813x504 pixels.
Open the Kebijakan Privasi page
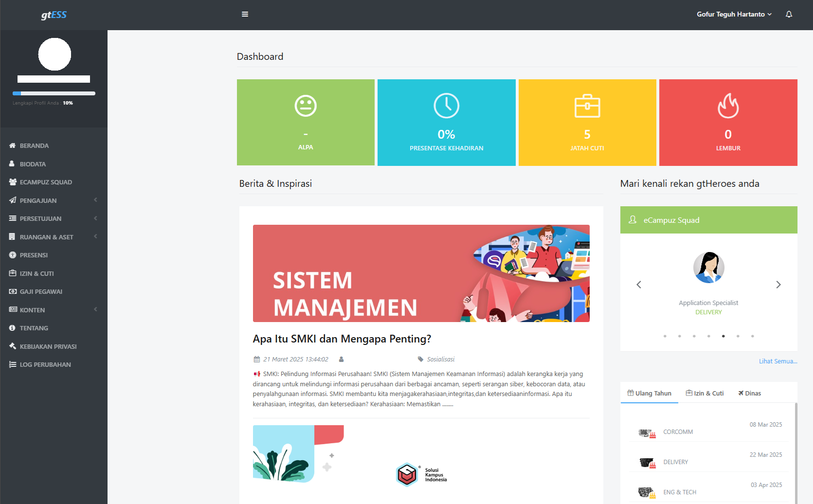click(x=48, y=346)
